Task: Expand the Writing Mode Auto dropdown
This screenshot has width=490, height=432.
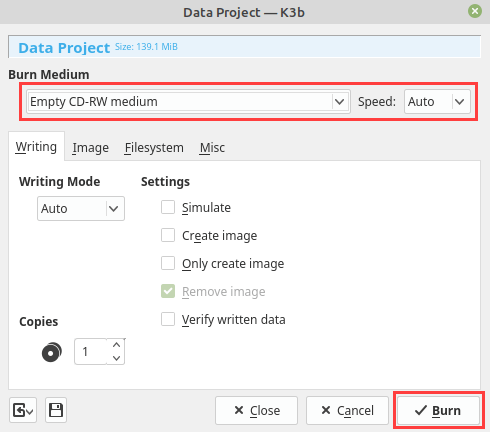Action: point(81,208)
